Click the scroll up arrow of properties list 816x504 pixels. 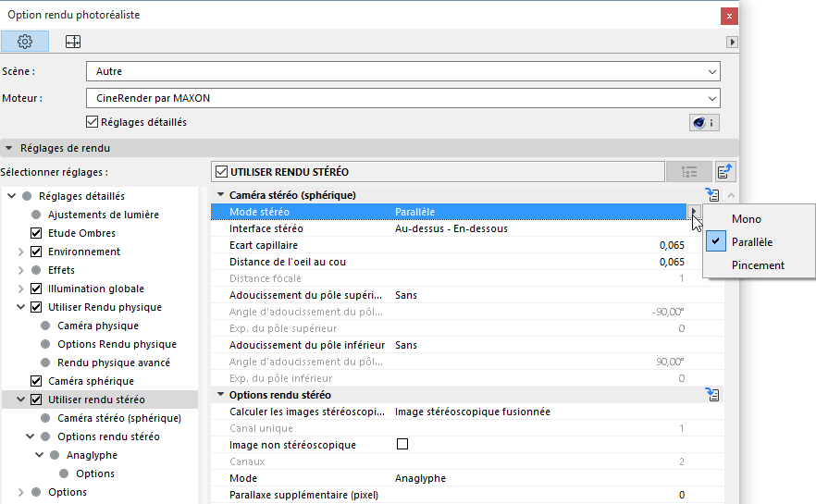coord(731,195)
